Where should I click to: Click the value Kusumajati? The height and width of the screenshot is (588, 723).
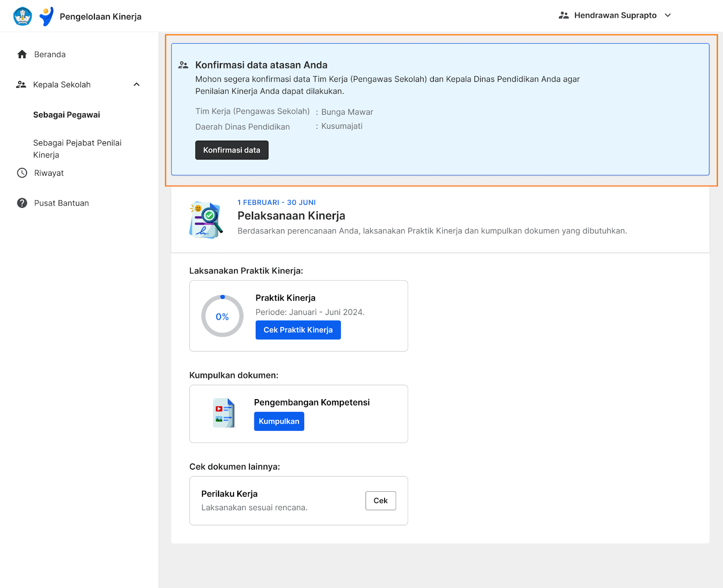[342, 126]
